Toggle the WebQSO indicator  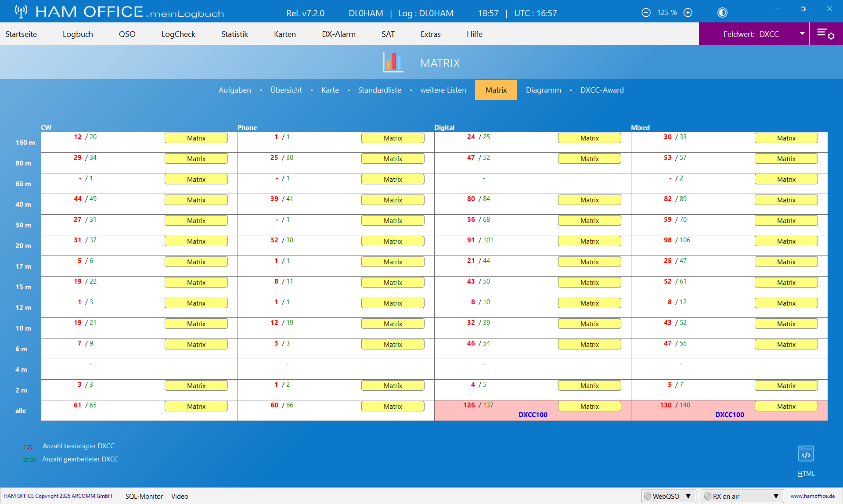coord(648,496)
